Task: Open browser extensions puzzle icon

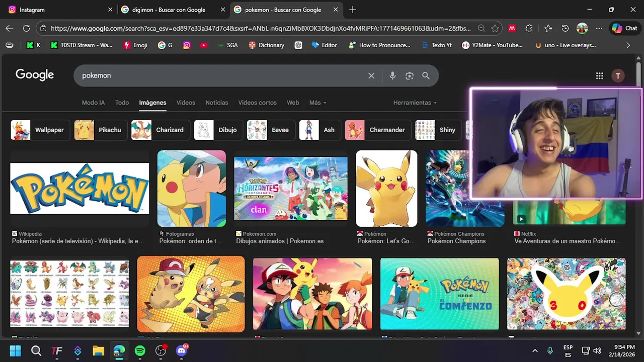Action: coord(529,28)
